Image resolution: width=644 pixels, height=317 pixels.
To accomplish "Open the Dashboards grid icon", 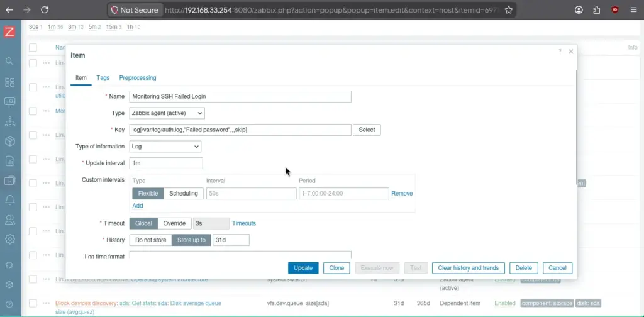I will point(9,82).
